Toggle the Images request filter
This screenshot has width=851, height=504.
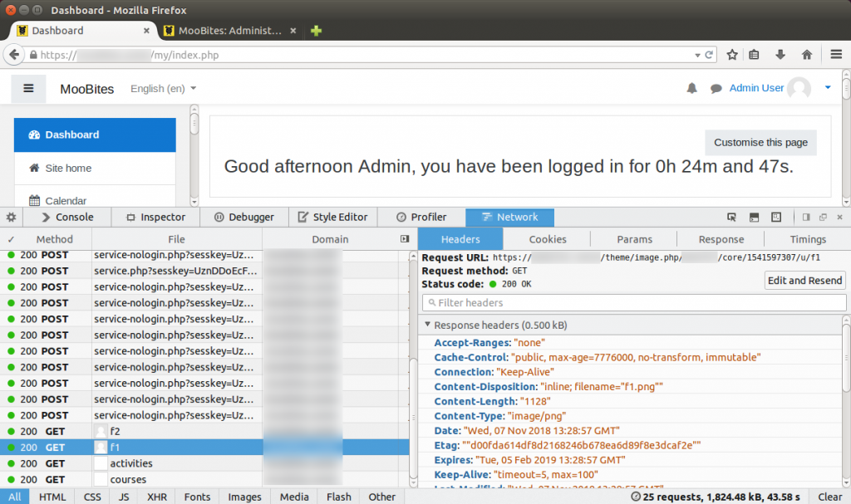coord(244,497)
